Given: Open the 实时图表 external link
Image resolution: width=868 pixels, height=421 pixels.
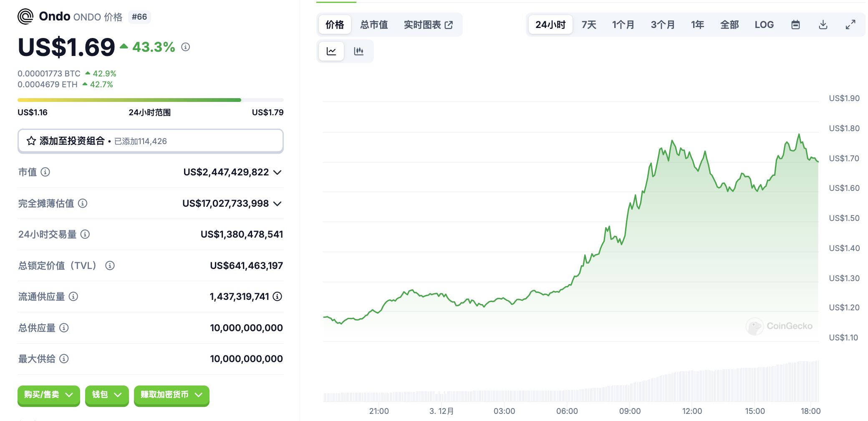Looking at the screenshot, I should pyautogui.click(x=428, y=25).
